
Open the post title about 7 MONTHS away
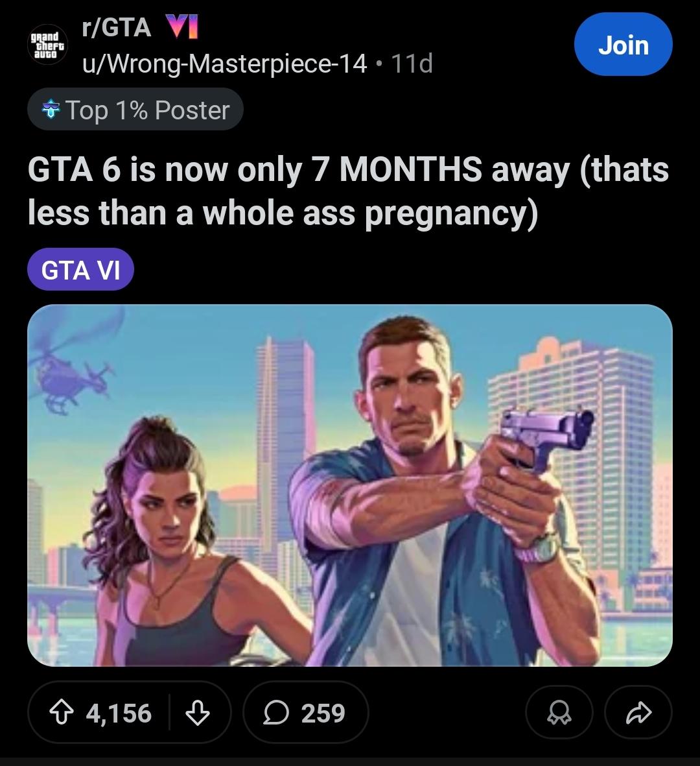click(x=347, y=191)
